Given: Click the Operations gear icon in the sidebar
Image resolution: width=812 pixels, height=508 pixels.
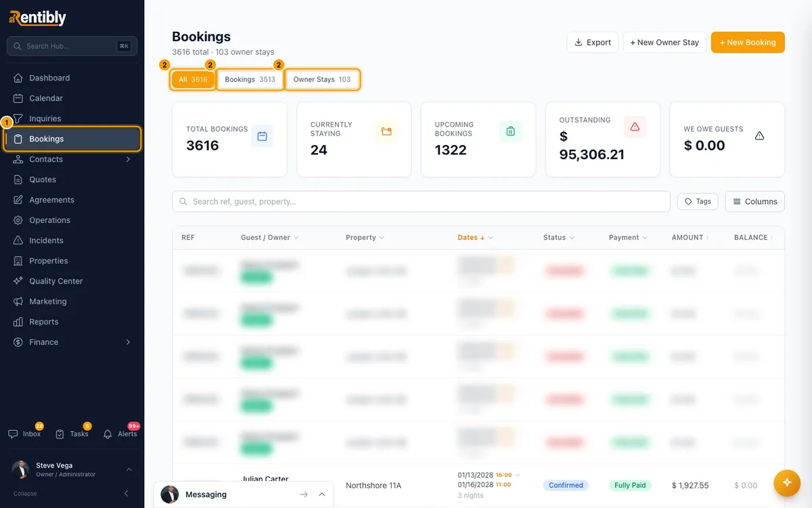Looking at the screenshot, I should [x=18, y=220].
